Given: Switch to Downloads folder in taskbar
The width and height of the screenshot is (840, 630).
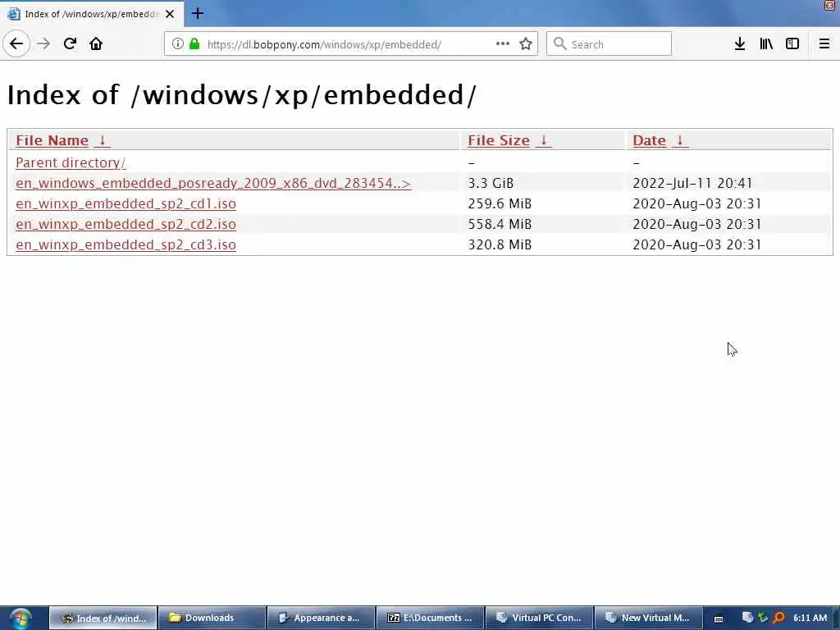Looking at the screenshot, I should [x=212, y=618].
